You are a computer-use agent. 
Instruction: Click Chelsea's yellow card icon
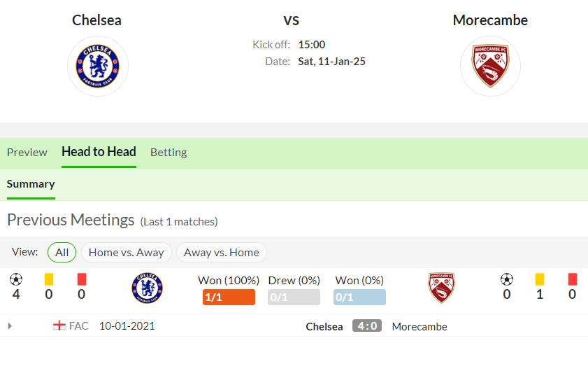(49, 279)
